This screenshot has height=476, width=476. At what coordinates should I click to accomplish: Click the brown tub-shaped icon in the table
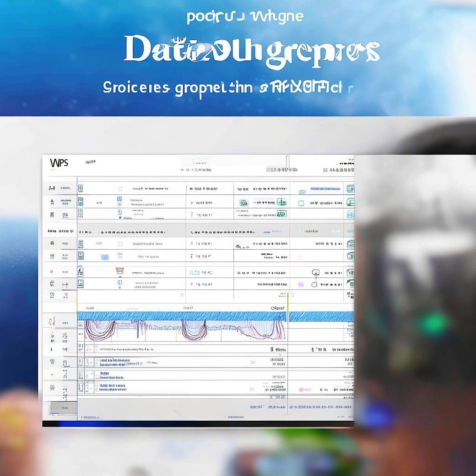[119, 270]
